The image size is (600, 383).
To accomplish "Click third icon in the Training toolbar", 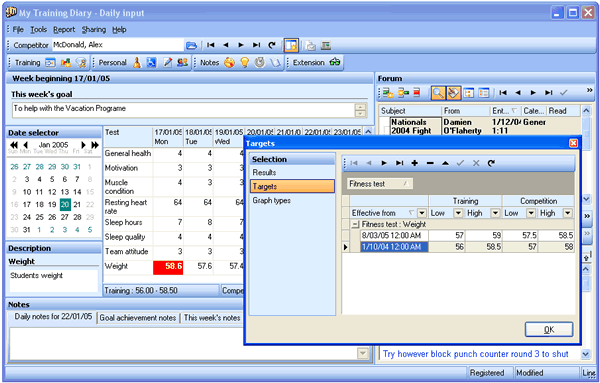I will coord(81,62).
